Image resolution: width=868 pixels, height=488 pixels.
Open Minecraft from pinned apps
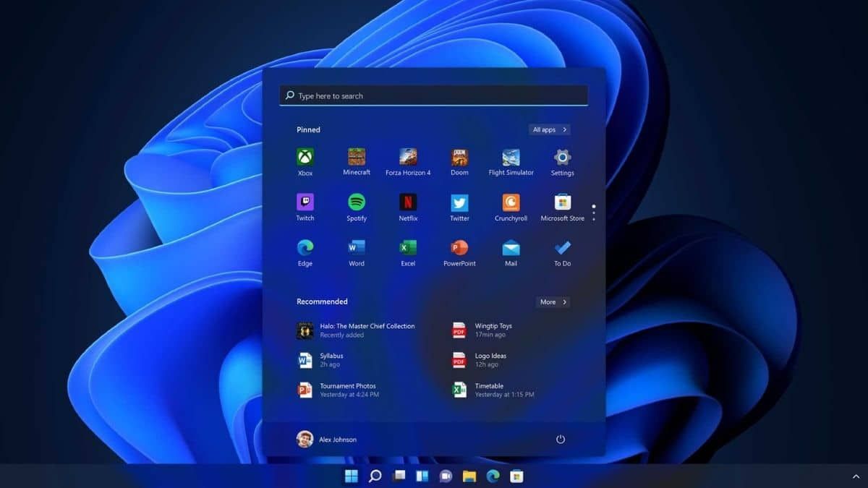(356, 158)
